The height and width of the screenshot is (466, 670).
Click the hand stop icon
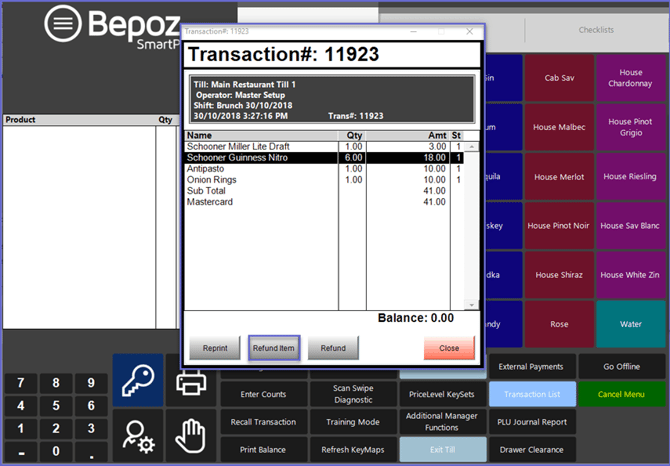click(190, 436)
